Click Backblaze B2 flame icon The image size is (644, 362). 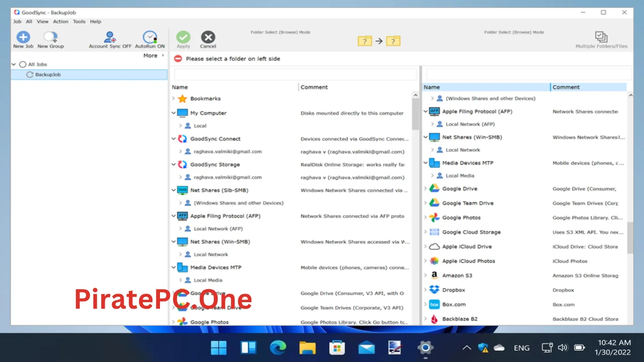point(434,319)
